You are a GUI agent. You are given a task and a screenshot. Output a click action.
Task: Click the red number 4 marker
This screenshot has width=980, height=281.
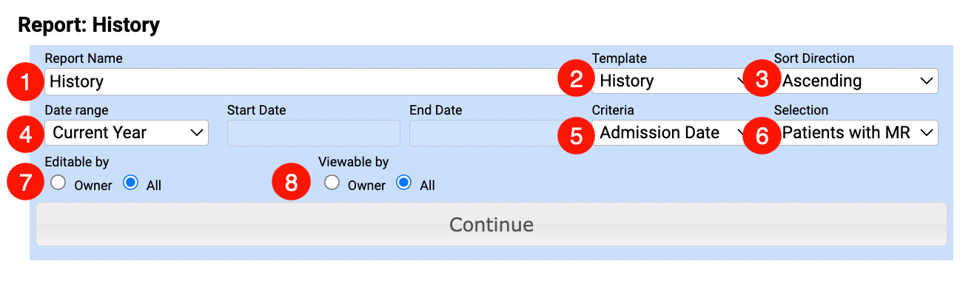click(26, 133)
